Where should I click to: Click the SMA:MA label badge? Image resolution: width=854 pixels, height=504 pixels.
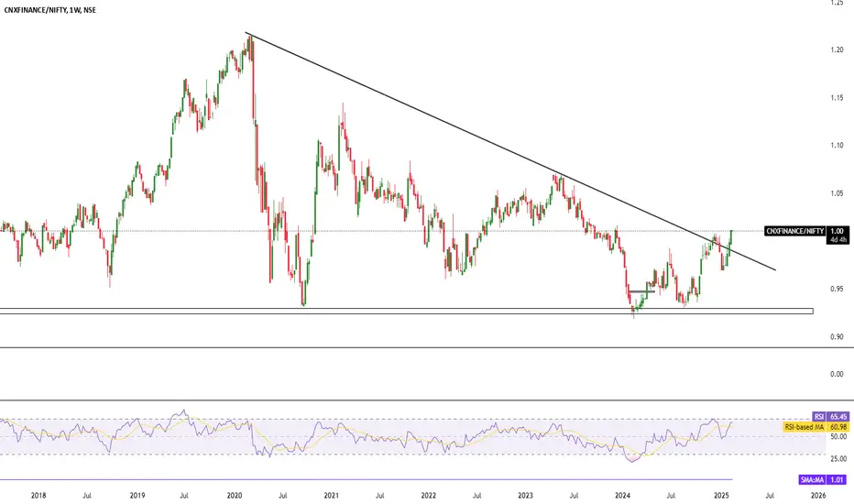click(x=813, y=480)
